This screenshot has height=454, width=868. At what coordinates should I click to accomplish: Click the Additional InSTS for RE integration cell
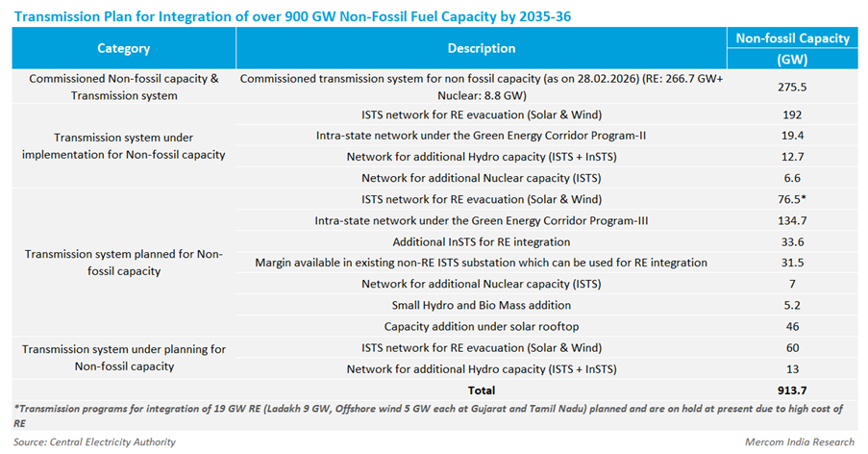coord(481,241)
